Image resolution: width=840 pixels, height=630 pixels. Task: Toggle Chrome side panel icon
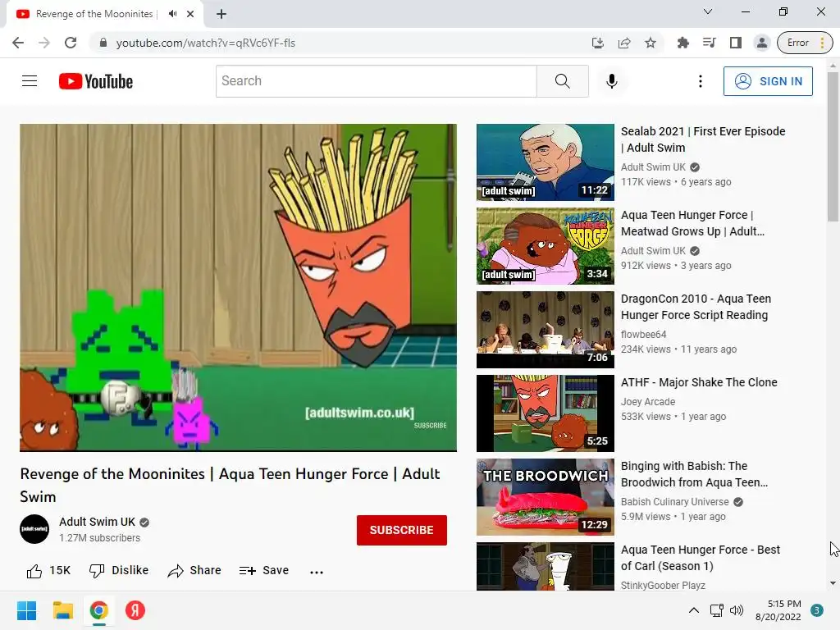coord(736,43)
